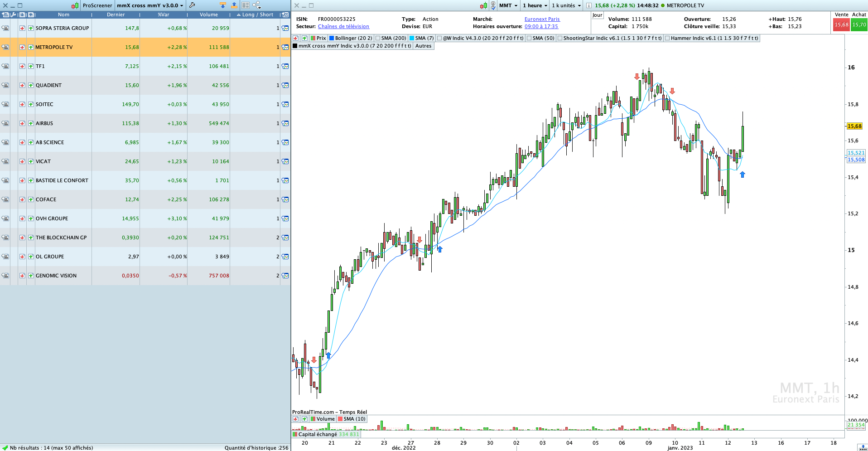This screenshot has height=451, width=868.
Task: Click the green buy arrow in the indicator bar
Action: point(304,38)
